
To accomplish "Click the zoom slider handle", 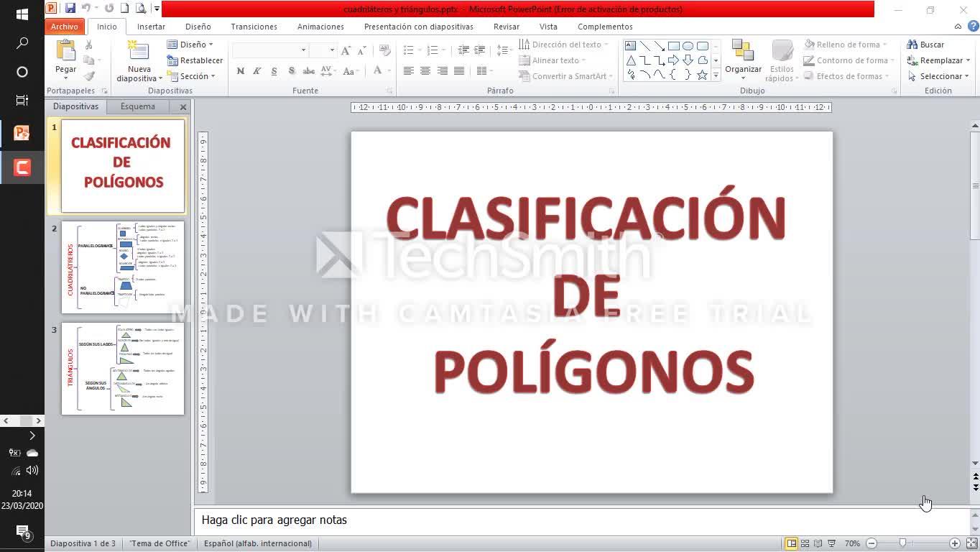I will pyautogui.click(x=902, y=543).
